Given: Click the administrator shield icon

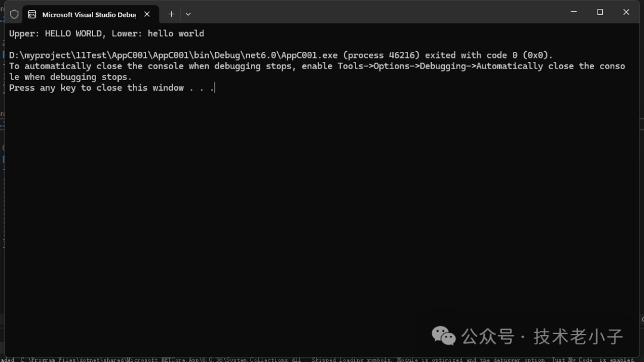Looking at the screenshot, I should coord(14,14).
